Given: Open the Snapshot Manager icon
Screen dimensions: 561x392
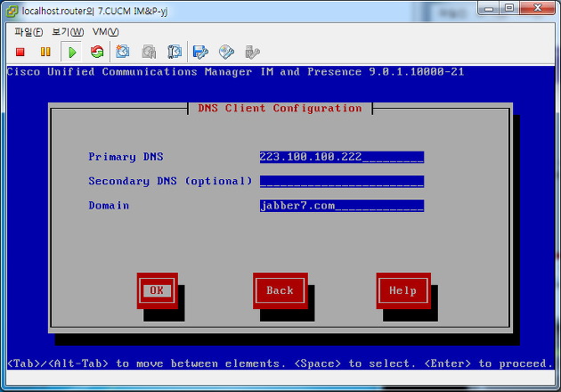Looking at the screenshot, I should pos(175,52).
